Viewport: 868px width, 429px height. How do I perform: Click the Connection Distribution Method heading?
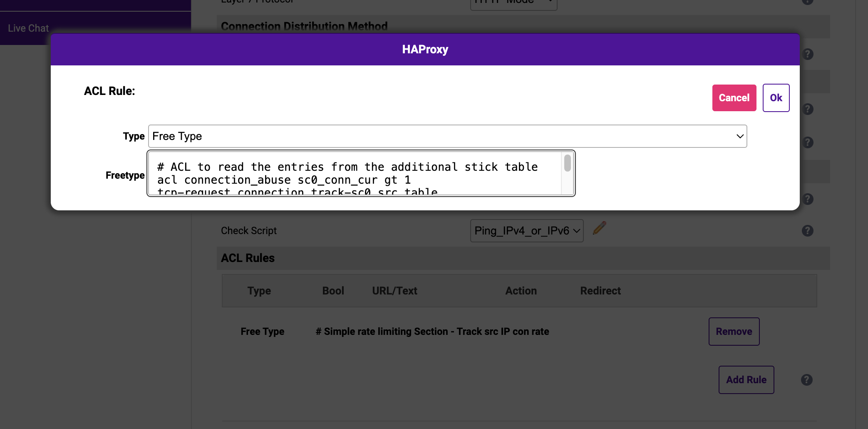coord(304,27)
